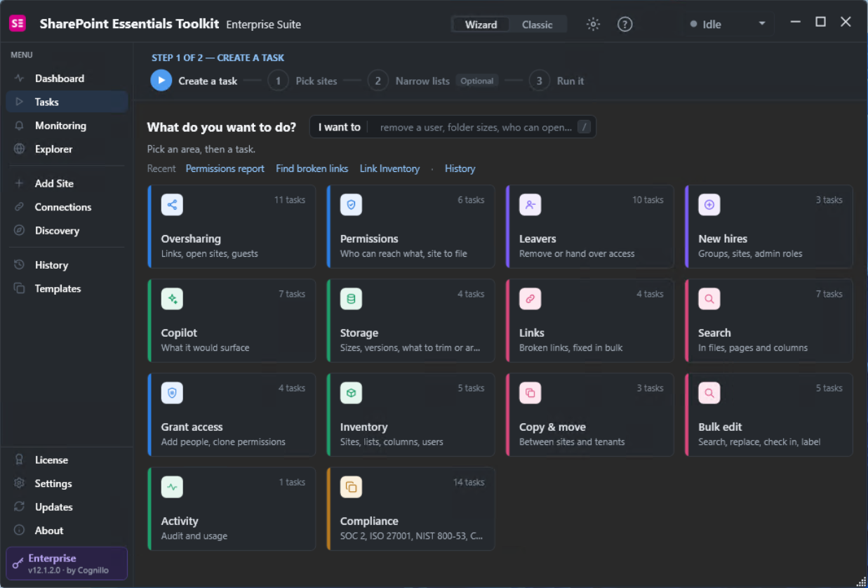
Task: Switch to Classic mode
Action: pos(538,25)
